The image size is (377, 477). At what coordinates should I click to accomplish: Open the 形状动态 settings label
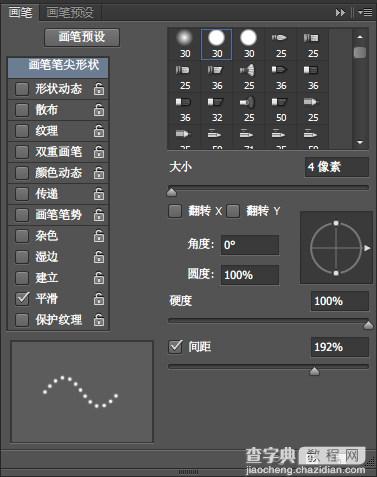click(59, 89)
